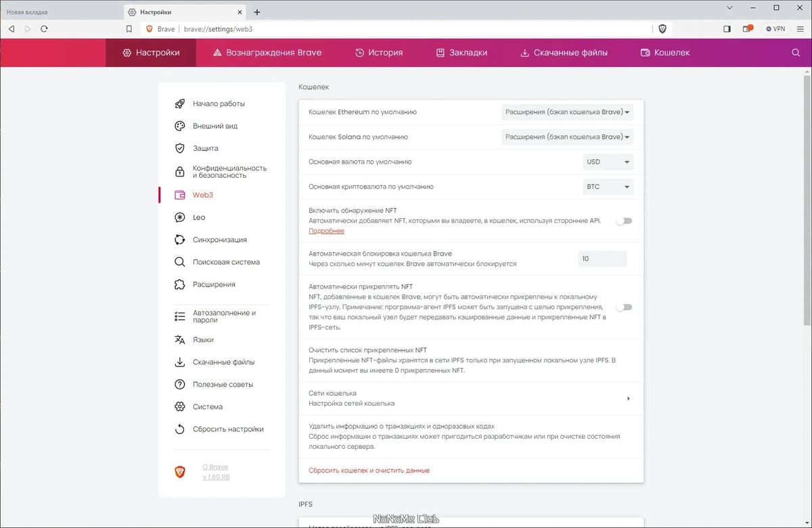The image size is (812, 528).
Task: Open Кошелек Ethereum по умолчанию dropdown
Action: tap(567, 112)
